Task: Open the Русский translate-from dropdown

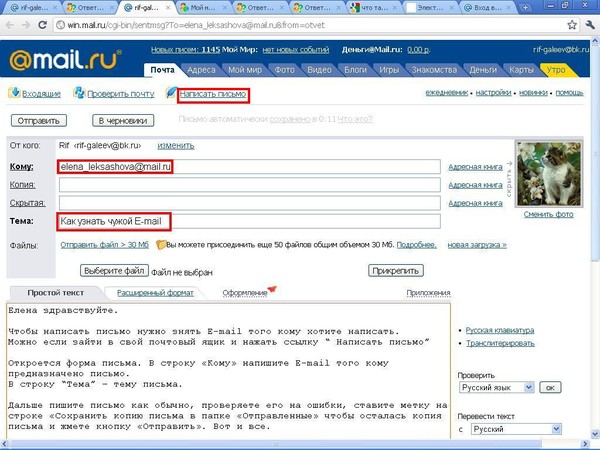Action: click(x=516, y=429)
